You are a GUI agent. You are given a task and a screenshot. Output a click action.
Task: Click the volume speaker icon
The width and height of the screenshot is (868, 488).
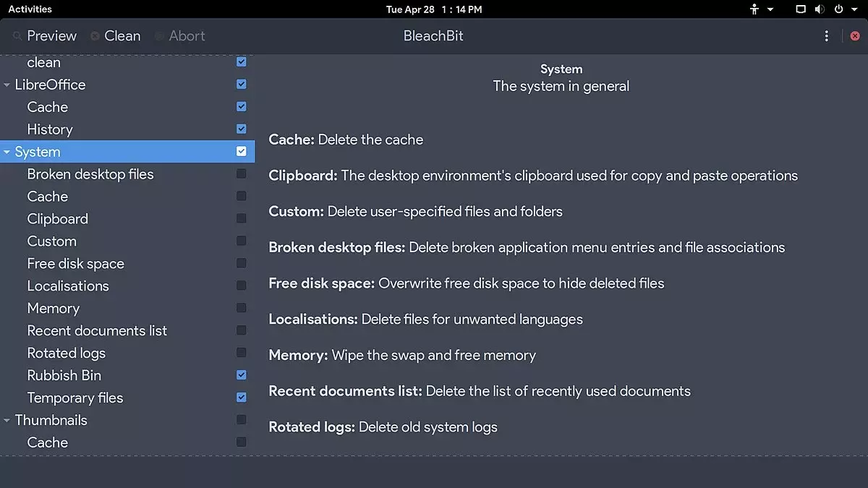(820, 9)
